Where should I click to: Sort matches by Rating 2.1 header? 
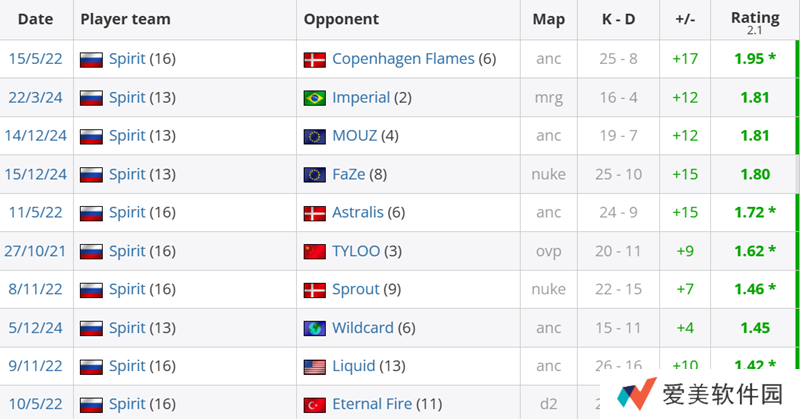[755, 19]
